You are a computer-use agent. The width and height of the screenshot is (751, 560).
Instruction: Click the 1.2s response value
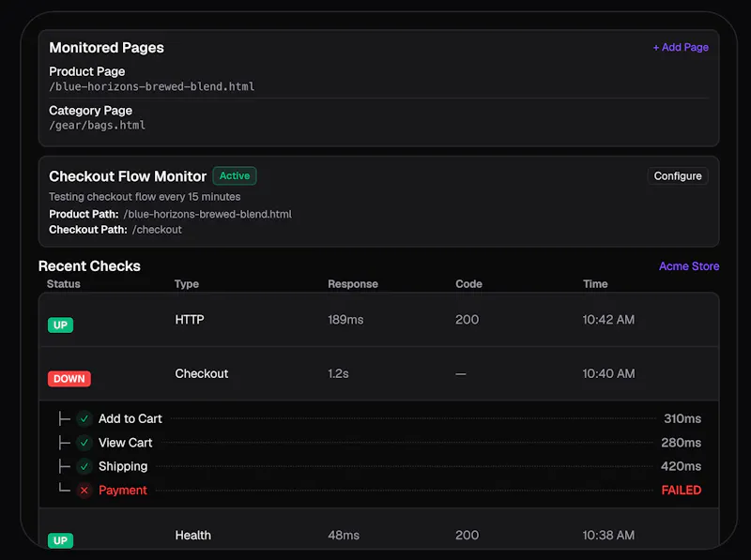[338, 373]
